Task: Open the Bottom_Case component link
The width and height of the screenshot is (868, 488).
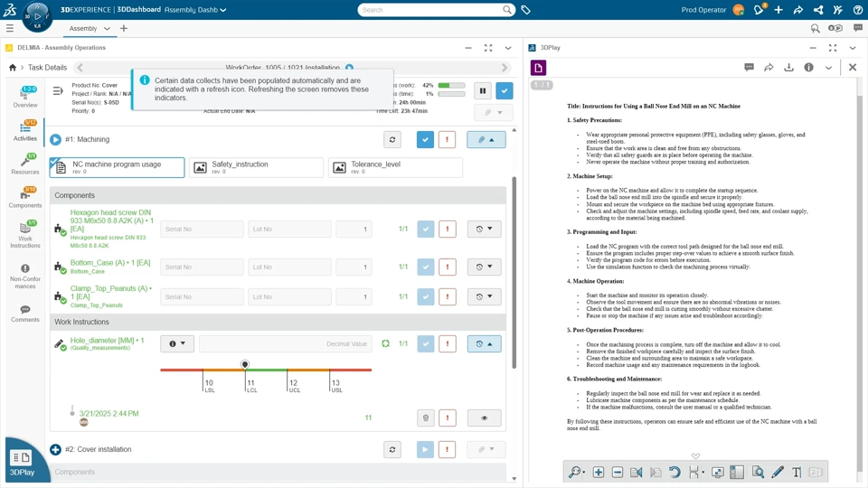Action: point(110,263)
